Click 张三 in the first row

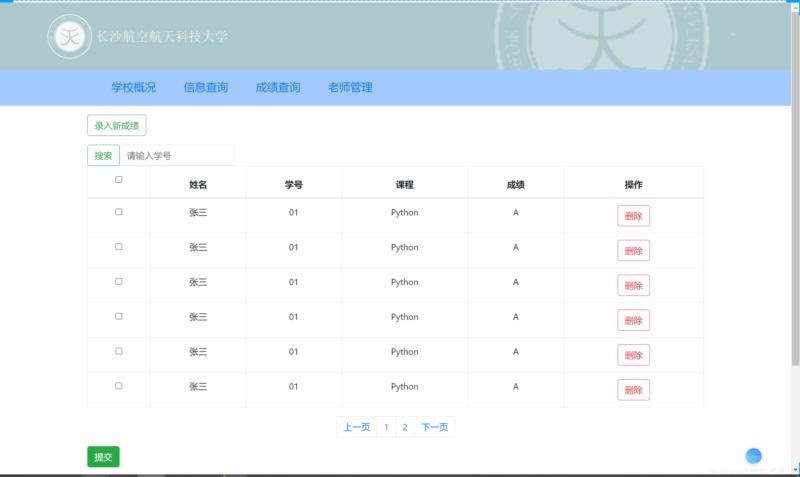tap(198, 213)
